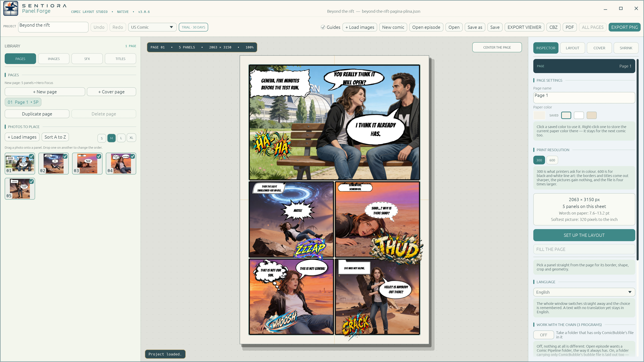
Task: Add a + Cover page
Action: pos(112,92)
